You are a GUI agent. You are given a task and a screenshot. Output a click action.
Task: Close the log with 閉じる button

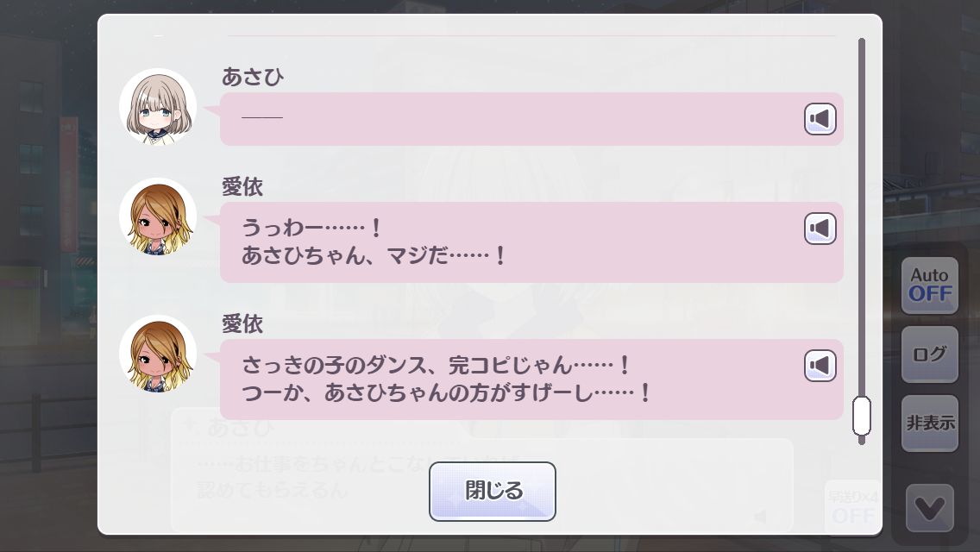click(493, 492)
